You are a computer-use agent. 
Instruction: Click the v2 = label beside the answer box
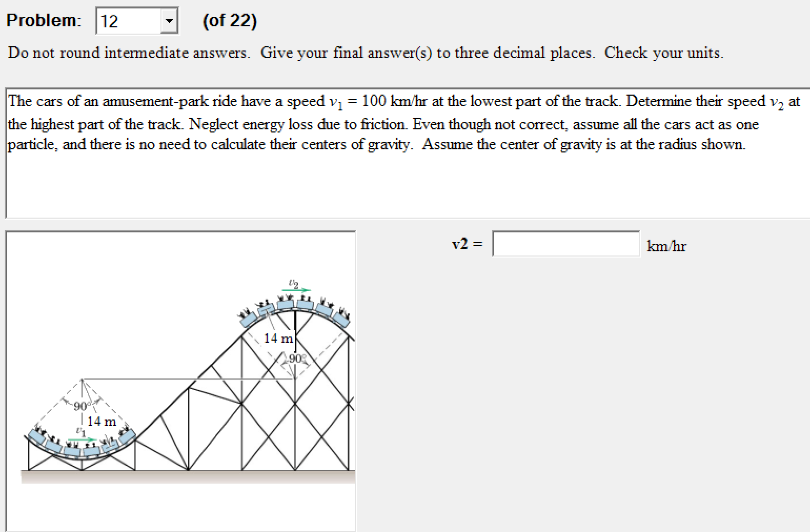(465, 243)
